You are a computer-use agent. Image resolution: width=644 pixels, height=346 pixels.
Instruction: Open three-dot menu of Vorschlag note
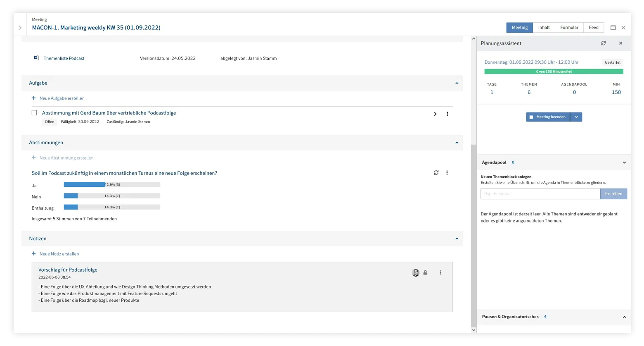pyautogui.click(x=440, y=273)
